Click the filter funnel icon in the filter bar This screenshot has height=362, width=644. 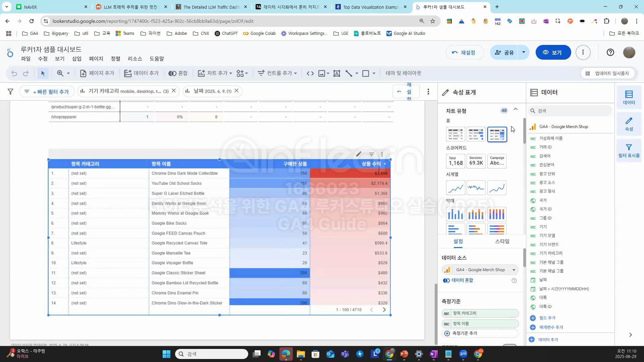[10, 92]
